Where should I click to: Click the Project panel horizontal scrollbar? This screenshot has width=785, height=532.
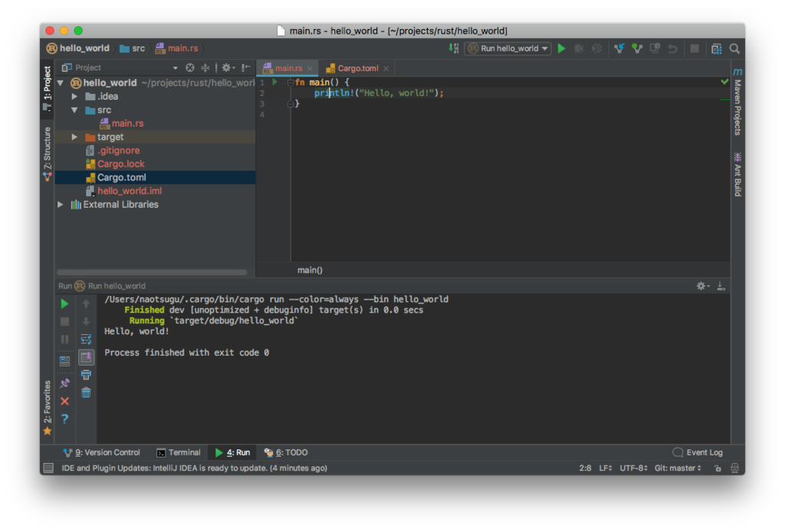152,272
